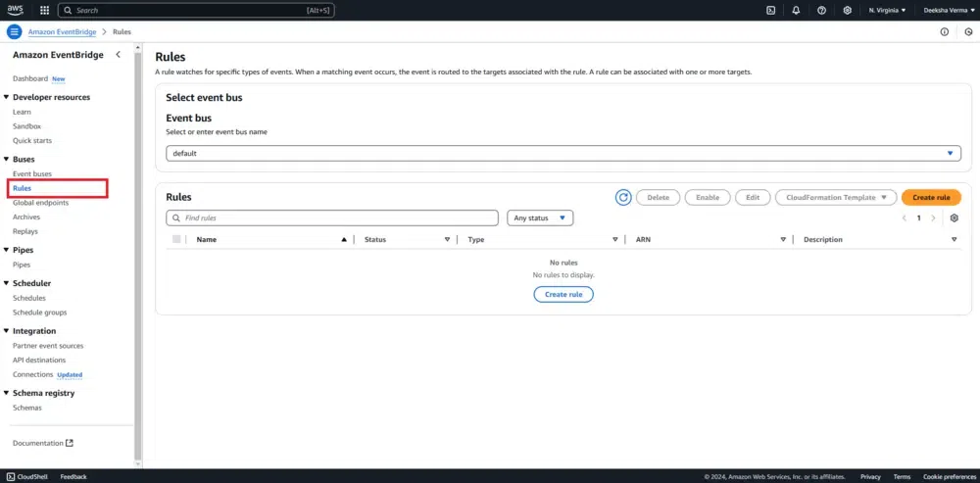
Task: Focus the AWS top search box
Action: pos(196,10)
